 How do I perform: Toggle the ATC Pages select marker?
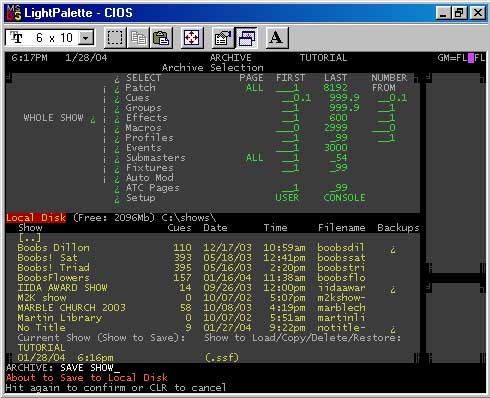[117, 189]
